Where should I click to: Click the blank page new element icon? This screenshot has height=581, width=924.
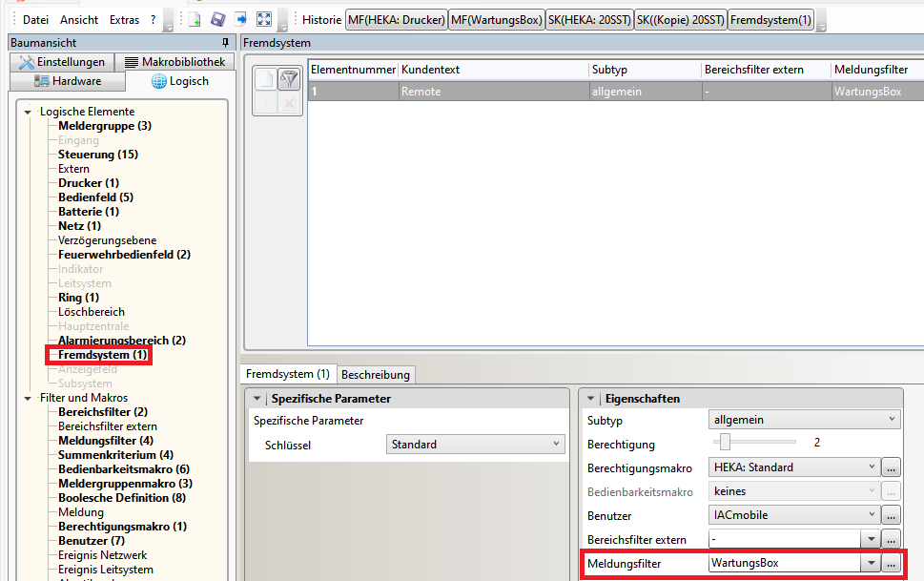[266, 79]
